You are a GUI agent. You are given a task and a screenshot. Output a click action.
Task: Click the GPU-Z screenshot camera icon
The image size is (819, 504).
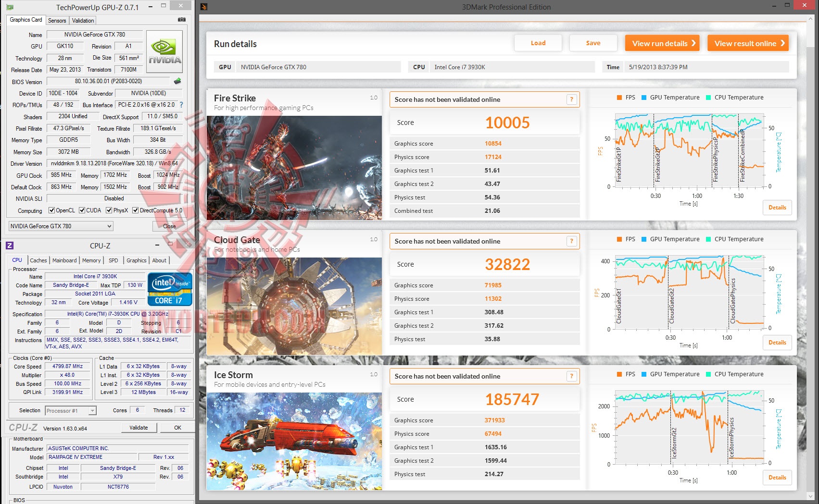tap(181, 20)
